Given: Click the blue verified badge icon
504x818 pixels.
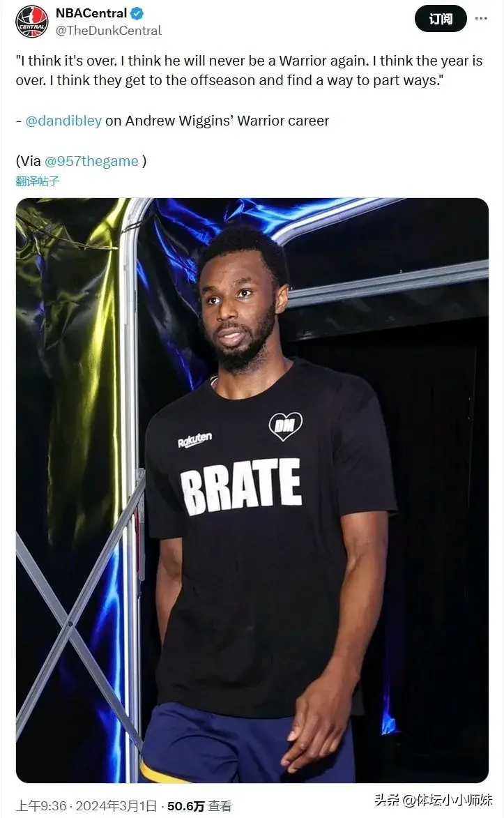Looking at the screenshot, I should 137,13.
